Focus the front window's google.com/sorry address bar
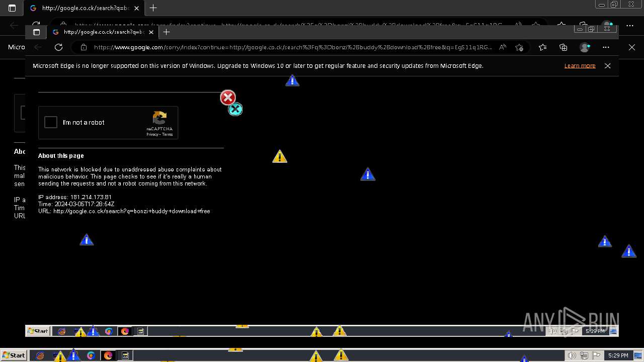Screen dimensions: 644x362 293,47
